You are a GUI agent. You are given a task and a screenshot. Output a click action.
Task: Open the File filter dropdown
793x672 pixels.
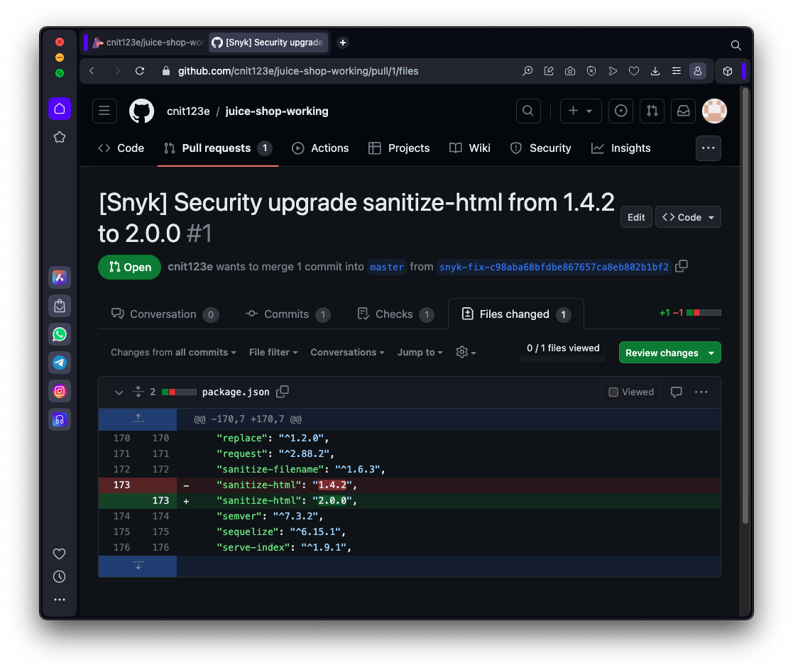click(273, 353)
